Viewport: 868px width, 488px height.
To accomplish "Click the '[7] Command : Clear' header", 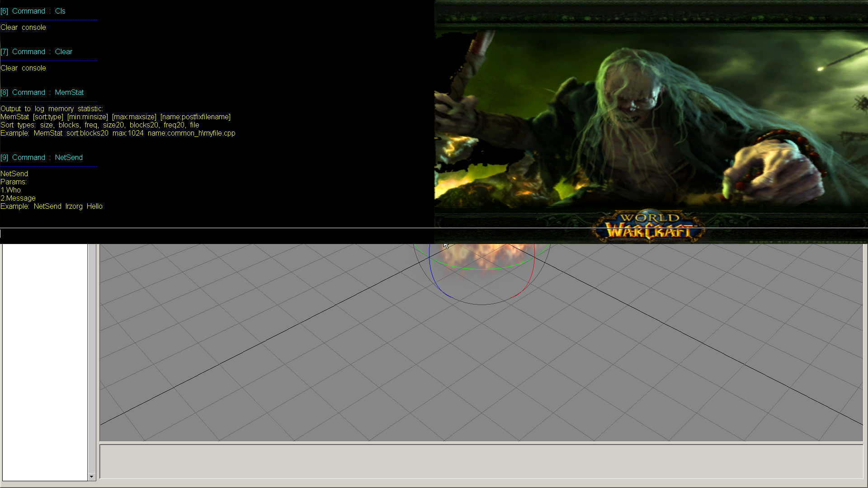I will coord(37,52).
